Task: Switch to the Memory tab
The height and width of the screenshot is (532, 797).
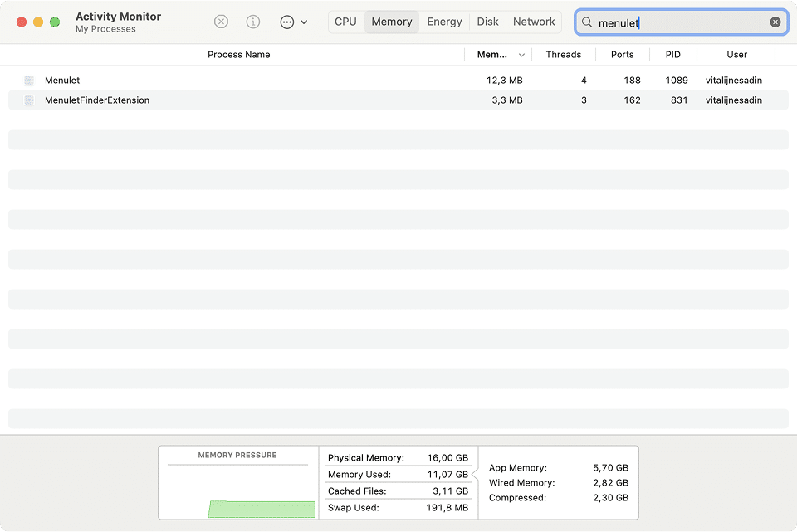Action: tap(392, 22)
